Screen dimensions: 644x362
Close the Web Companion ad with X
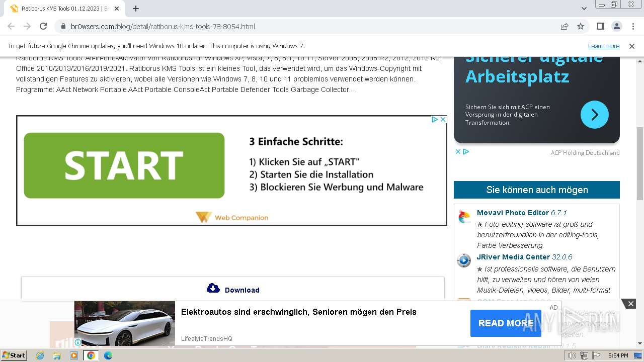443,120
